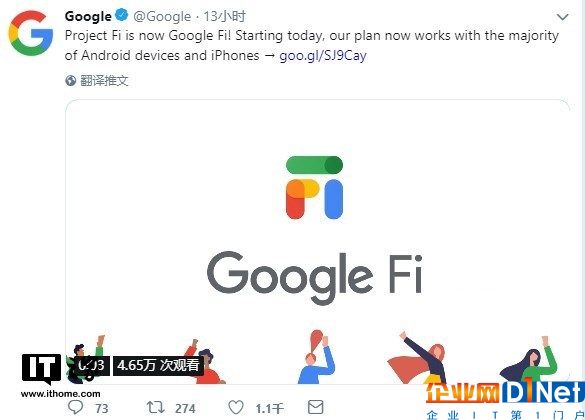Open the Google account name link
The image size is (585, 420).
click(88, 16)
